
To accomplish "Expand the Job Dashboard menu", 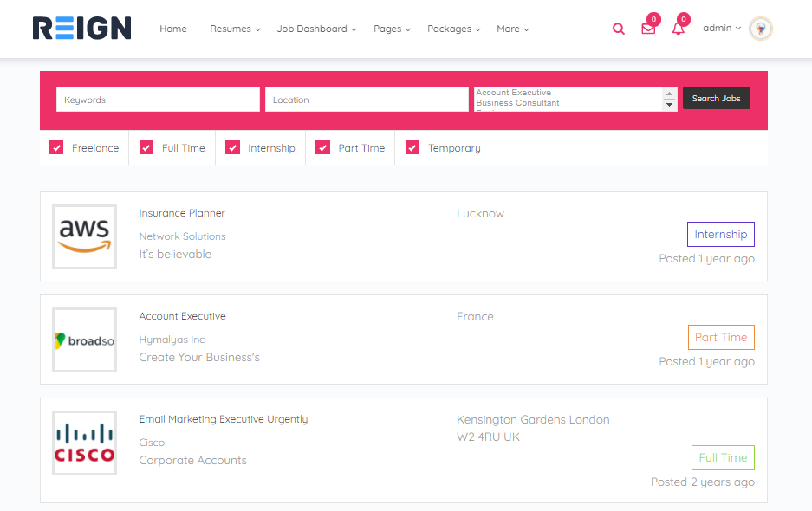I will pos(316,29).
